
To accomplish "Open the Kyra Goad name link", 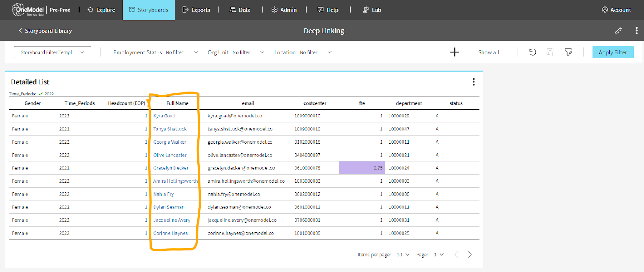I will (x=164, y=116).
